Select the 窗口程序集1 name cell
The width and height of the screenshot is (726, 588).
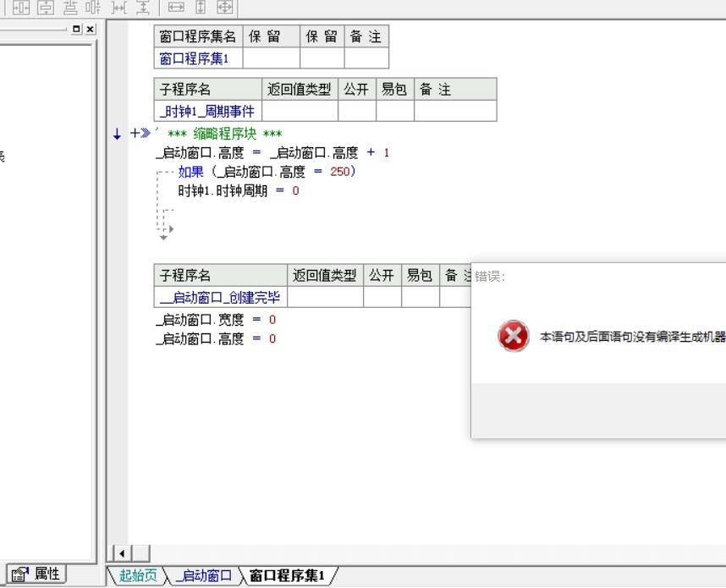pos(199,58)
